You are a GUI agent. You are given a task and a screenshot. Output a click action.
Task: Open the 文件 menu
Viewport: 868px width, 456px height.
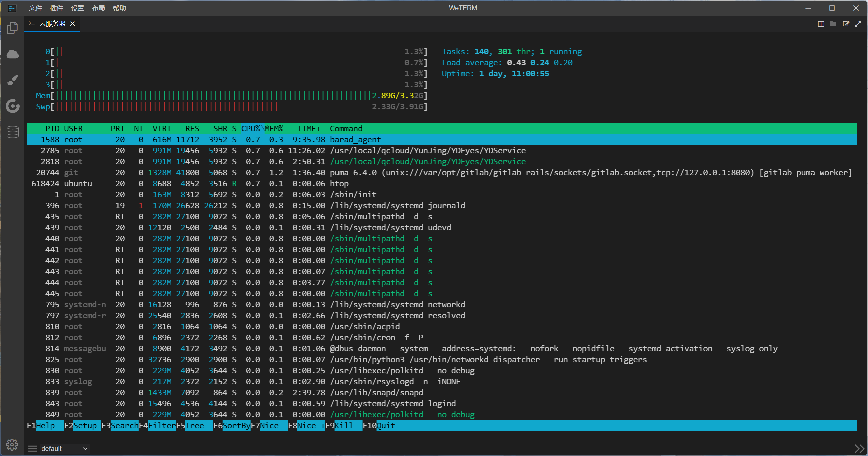[x=35, y=8]
